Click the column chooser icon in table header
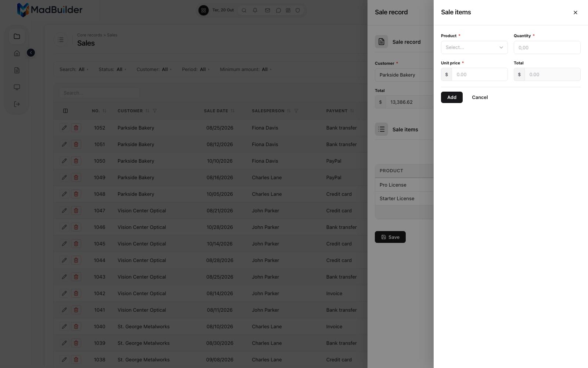 point(65,111)
